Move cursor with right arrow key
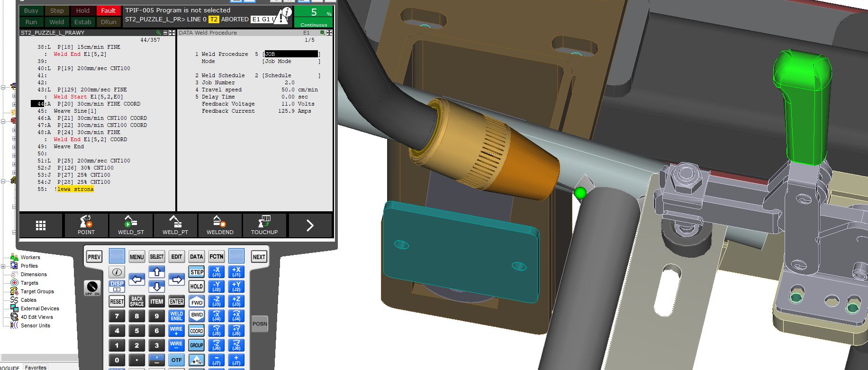 [x=177, y=280]
